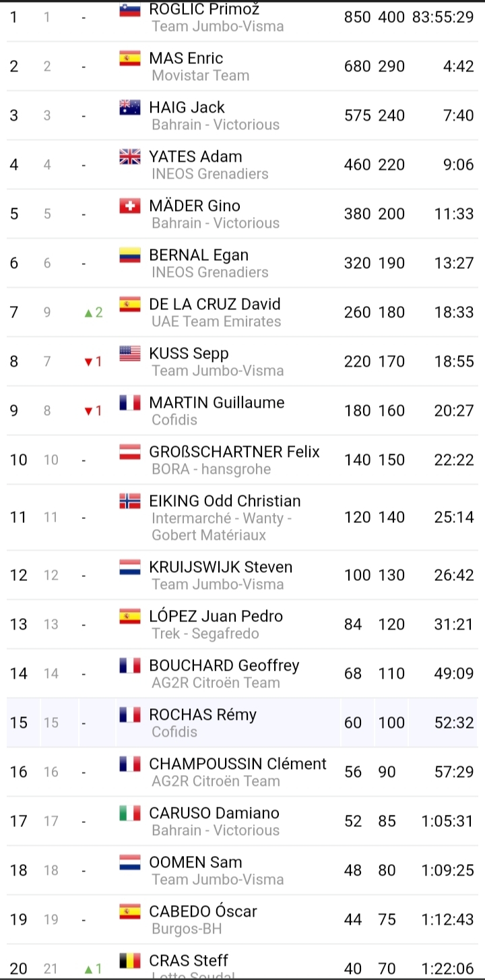
Task: Open rider page for MAS Enric
Action: [x=186, y=59]
